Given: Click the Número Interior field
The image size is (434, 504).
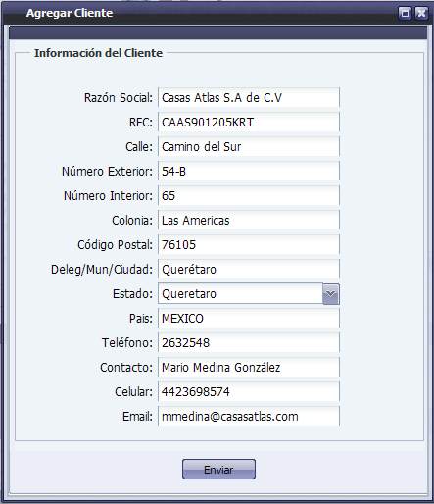Looking at the screenshot, I should pos(249,195).
